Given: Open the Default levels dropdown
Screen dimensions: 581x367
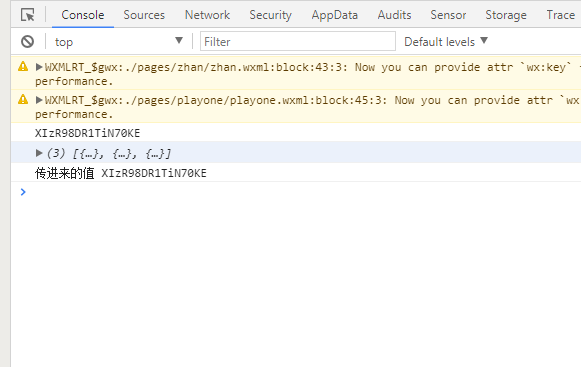Looking at the screenshot, I should click(446, 42).
